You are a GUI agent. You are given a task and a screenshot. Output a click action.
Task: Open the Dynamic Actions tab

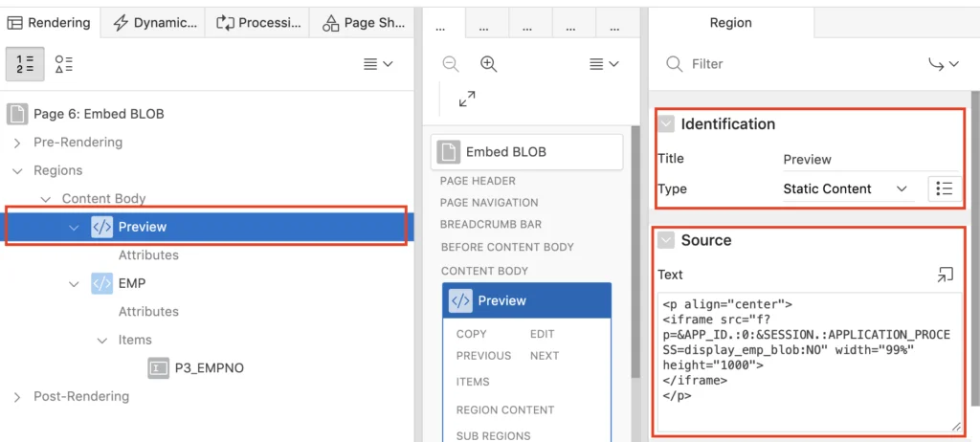pos(154,23)
